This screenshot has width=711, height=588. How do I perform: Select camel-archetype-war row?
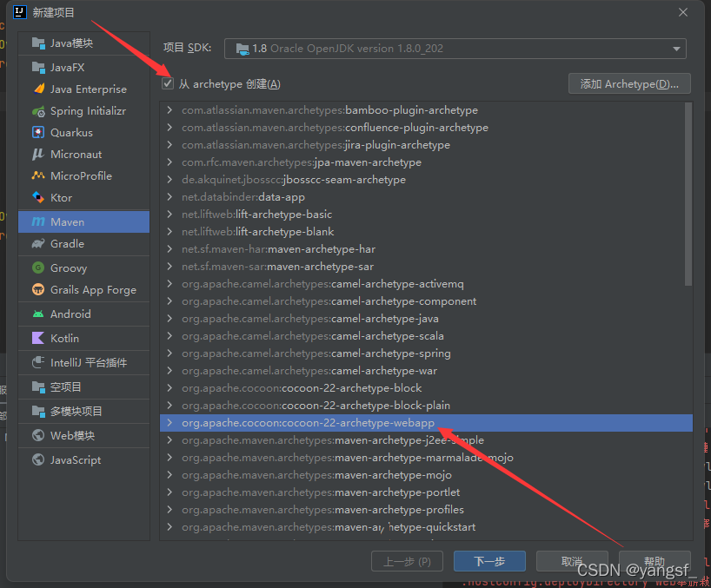pos(426,371)
